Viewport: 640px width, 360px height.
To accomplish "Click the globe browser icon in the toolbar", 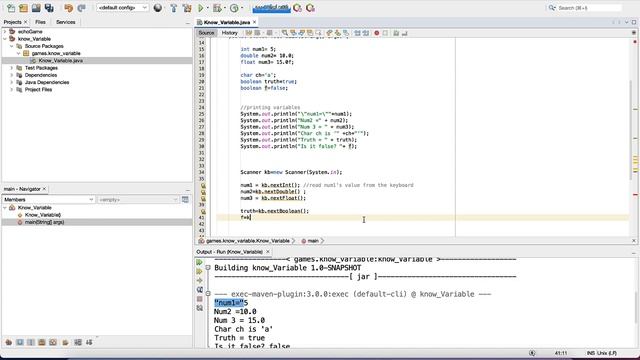I will point(158,8).
